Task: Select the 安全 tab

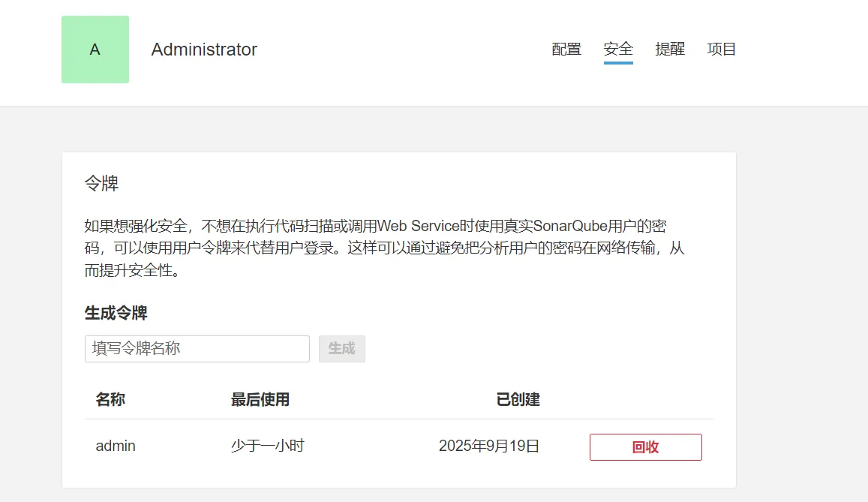Action: (x=618, y=50)
